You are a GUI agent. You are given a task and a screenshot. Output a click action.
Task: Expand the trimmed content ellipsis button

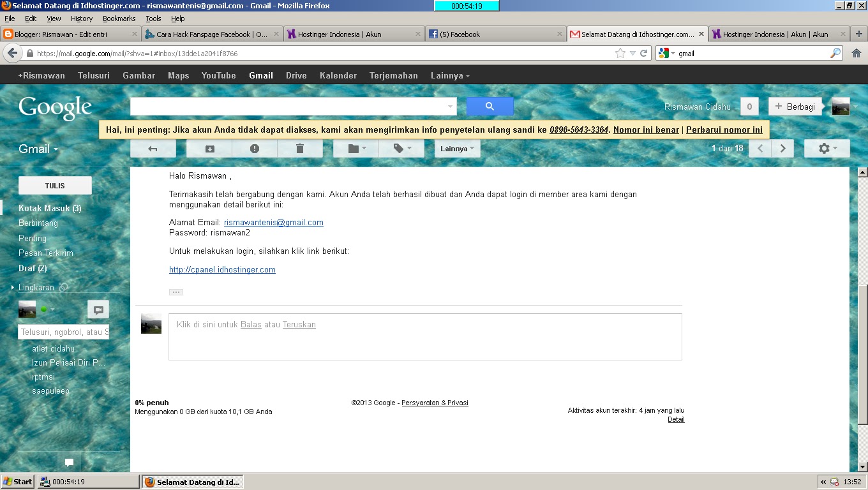[x=176, y=292]
